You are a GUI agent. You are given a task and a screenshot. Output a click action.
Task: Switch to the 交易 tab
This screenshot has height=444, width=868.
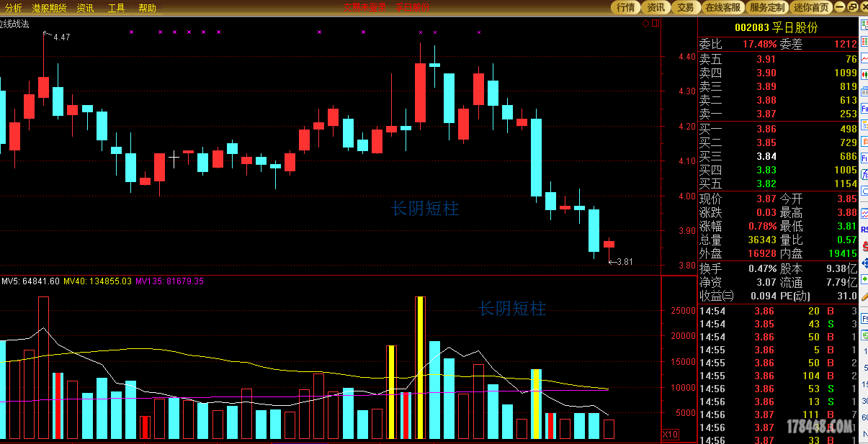(x=685, y=7)
